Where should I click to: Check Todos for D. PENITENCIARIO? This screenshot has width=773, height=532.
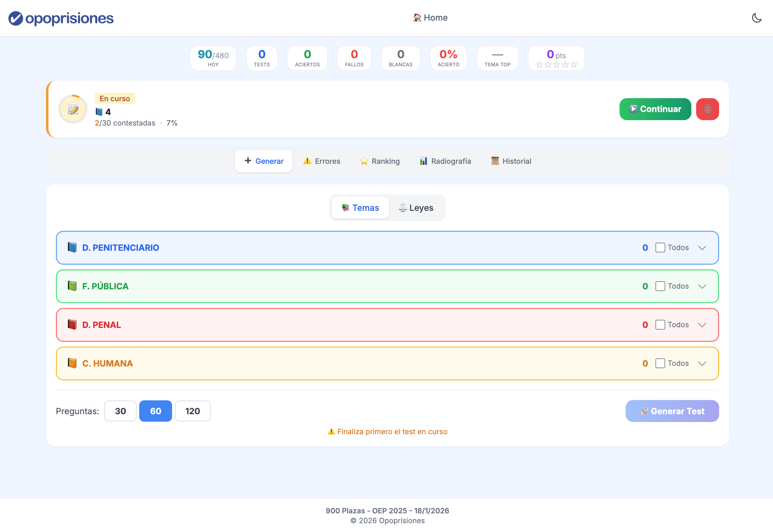tap(660, 248)
